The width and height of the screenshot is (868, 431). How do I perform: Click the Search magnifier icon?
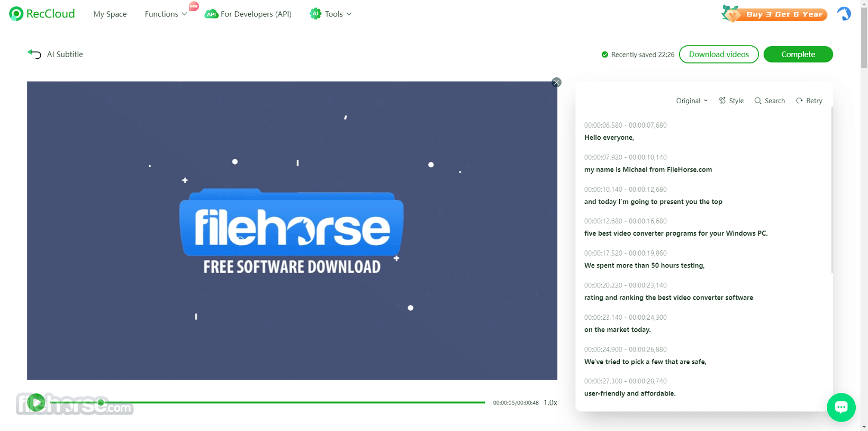pyautogui.click(x=758, y=101)
